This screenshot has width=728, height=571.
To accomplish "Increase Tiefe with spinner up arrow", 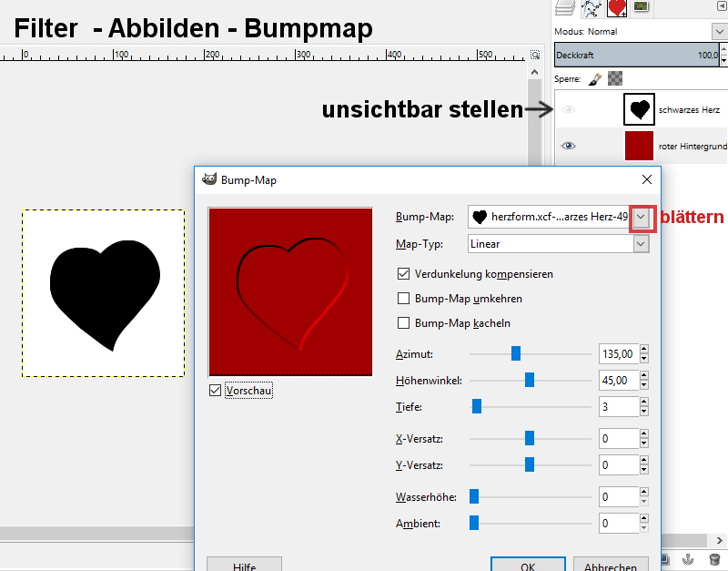I will click(644, 402).
